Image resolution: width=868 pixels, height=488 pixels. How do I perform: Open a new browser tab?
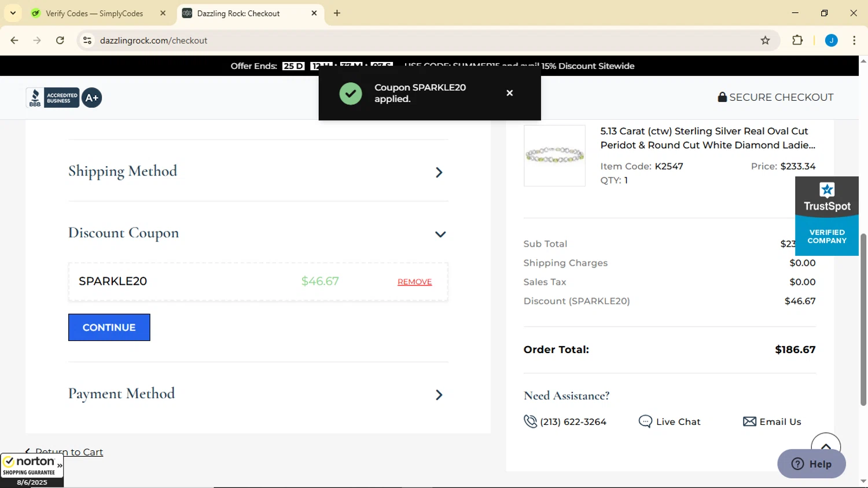[337, 13]
